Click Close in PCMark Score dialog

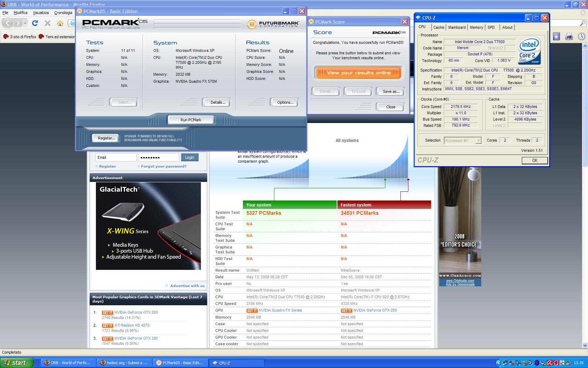391,107
